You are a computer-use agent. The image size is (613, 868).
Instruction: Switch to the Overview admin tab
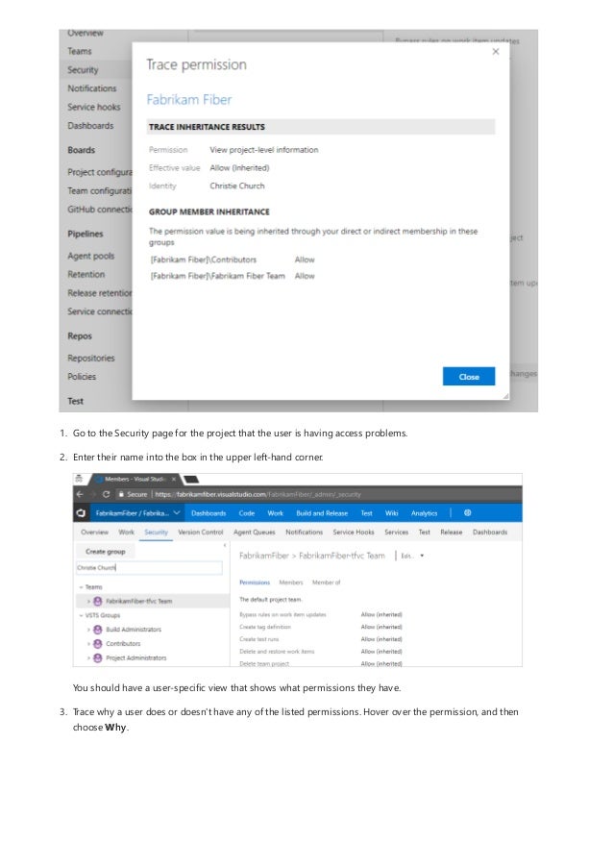point(94,532)
